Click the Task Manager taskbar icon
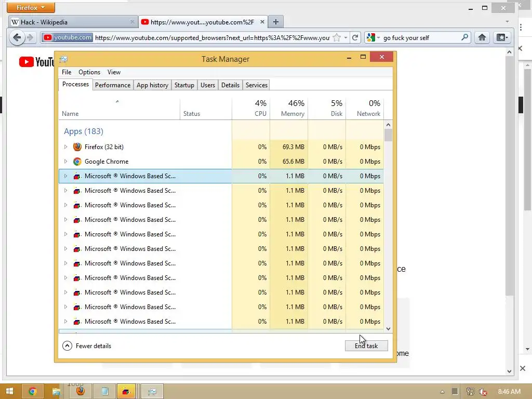 coord(152,391)
